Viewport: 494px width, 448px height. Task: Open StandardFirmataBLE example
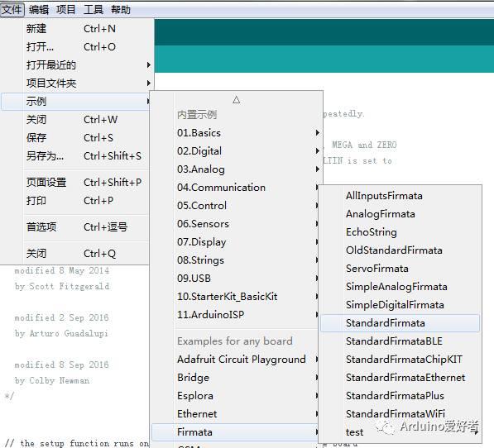point(400,341)
